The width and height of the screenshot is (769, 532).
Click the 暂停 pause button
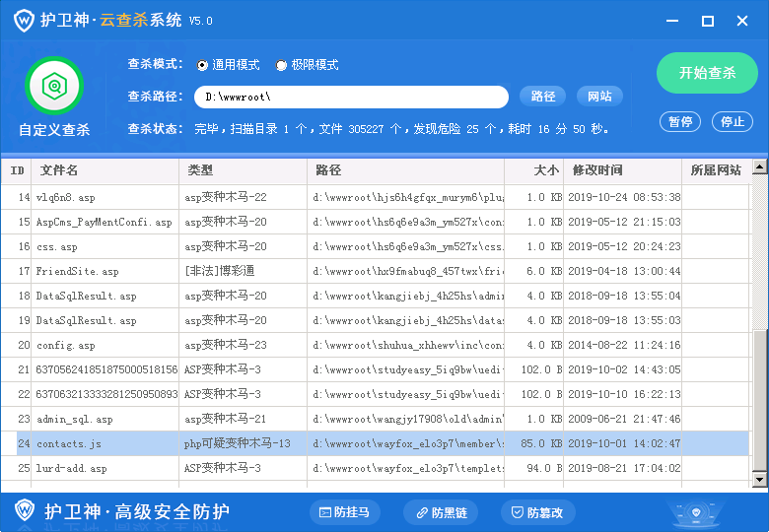click(x=680, y=121)
